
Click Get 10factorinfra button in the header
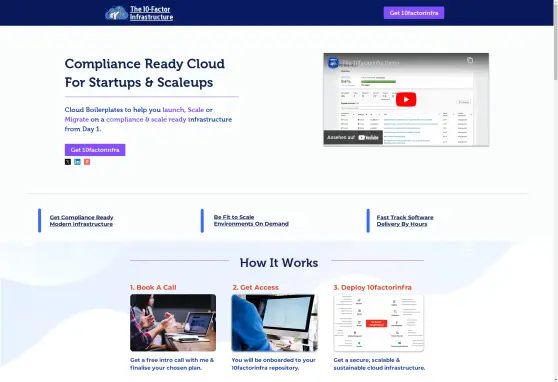[x=414, y=13]
